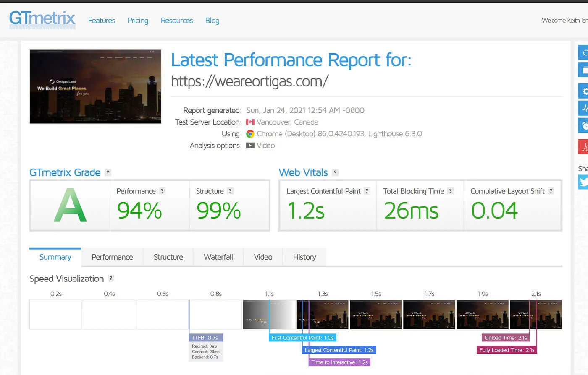The width and height of the screenshot is (588, 375).
Task: Open Cumulative Layout Shift help icon
Action: [551, 191]
